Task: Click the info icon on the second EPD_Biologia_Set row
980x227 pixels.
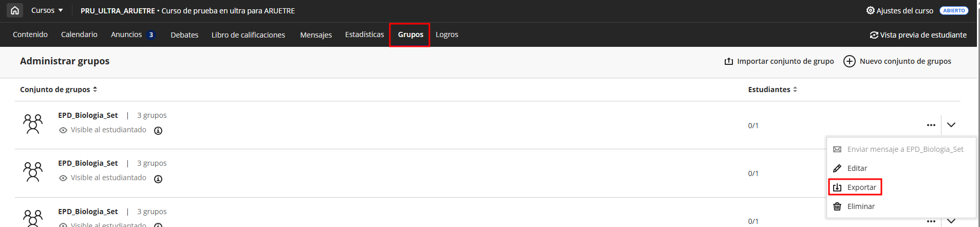Action: coord(158,179)
